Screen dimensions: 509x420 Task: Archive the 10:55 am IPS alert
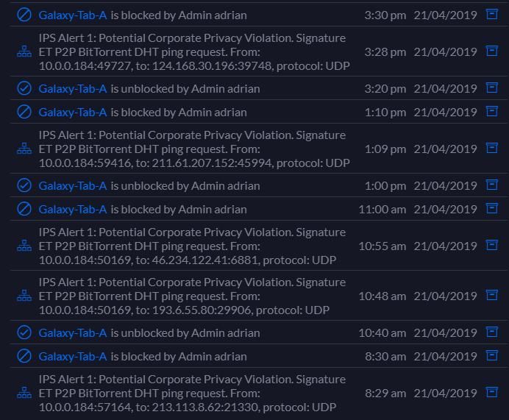tap(492, 245)
